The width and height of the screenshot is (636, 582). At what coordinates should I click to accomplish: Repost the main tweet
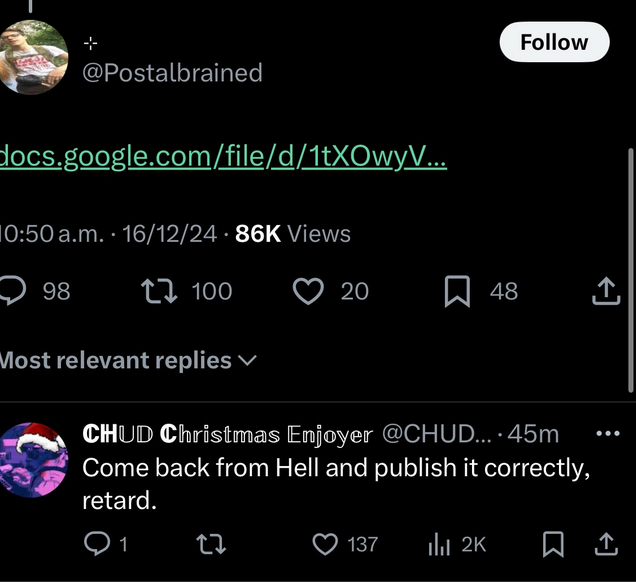pyautogui.click(x=156, y=291)
